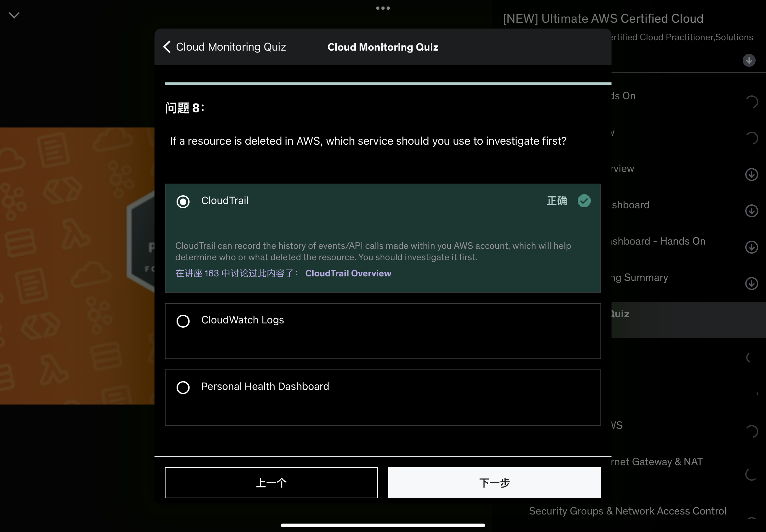Image resolution: width=766 pixels, height=532 pixels.
Task: Open Internet Gateway & NAT lecture
Action: [x=657, y=462]
